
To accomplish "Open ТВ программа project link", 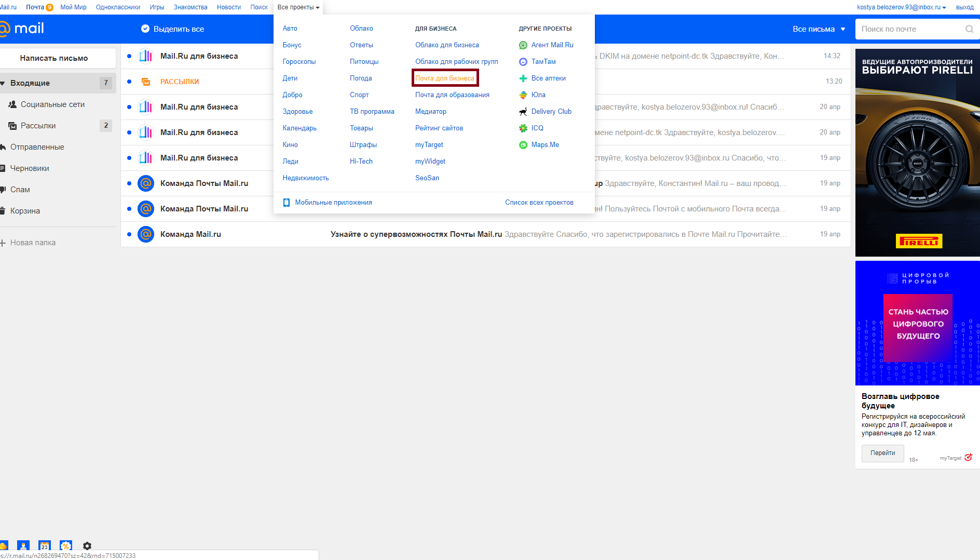I will point(372,112).
